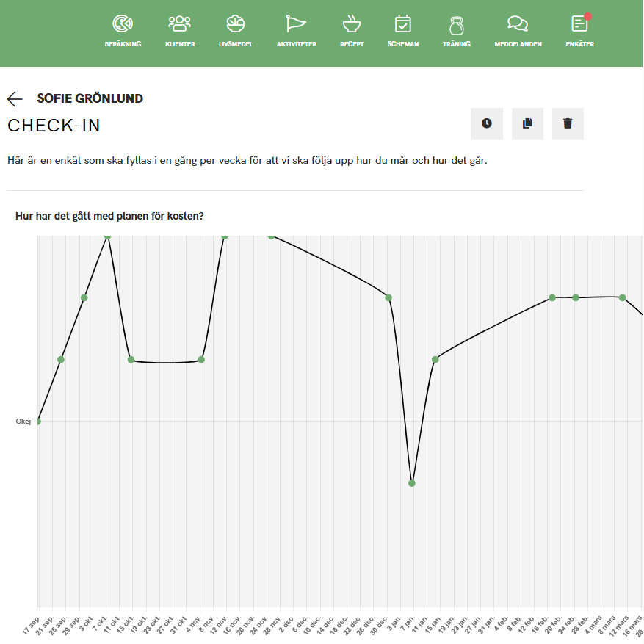Go to the Klienter page
This screenshot has height=644, width=644.
click(180, 31)
